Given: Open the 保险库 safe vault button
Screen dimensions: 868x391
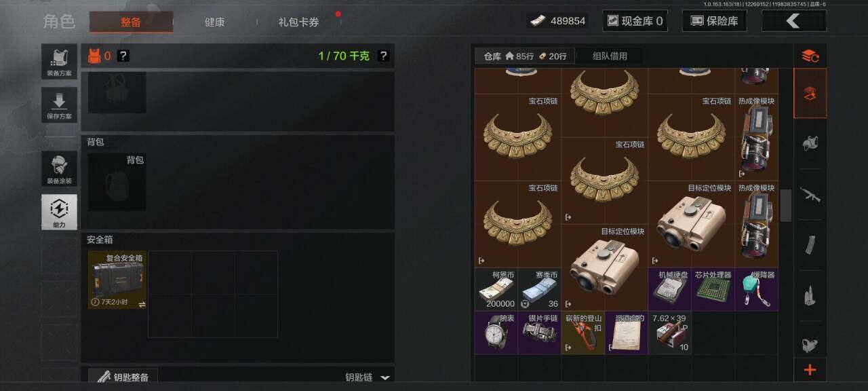Looking at the screenshot, I should coord(714,21).
